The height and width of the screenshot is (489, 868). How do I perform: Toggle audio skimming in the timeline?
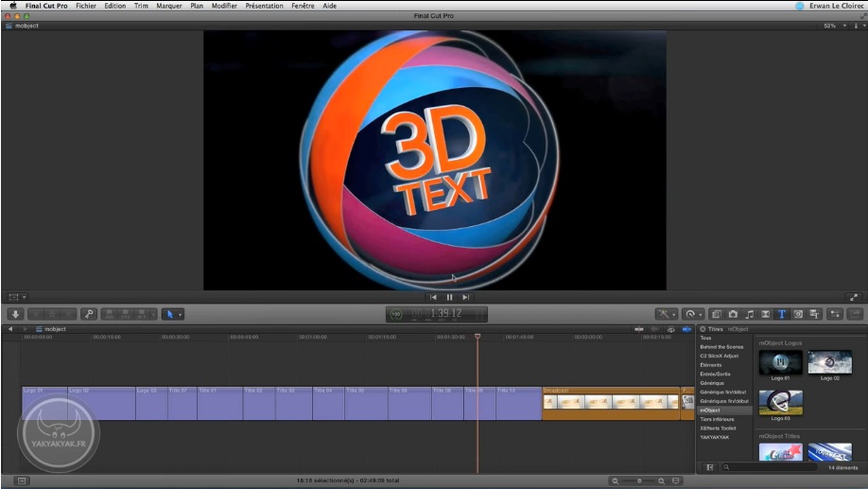tap(654, 329)
